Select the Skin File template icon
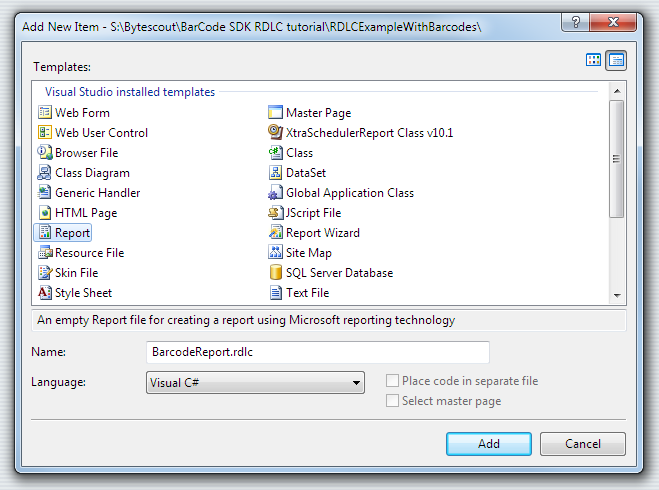Image resolution: width=659 pixels, height=490 pixels. (45, 273)
